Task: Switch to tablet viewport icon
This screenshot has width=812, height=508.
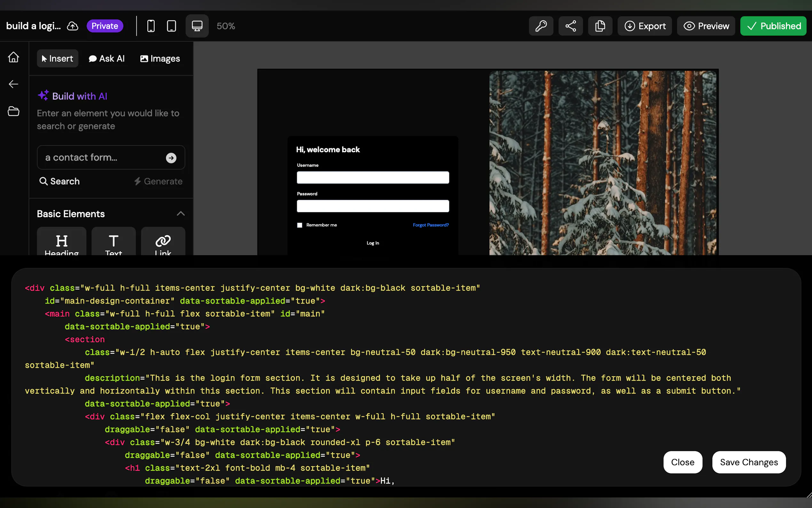Action: pos(172,26)
